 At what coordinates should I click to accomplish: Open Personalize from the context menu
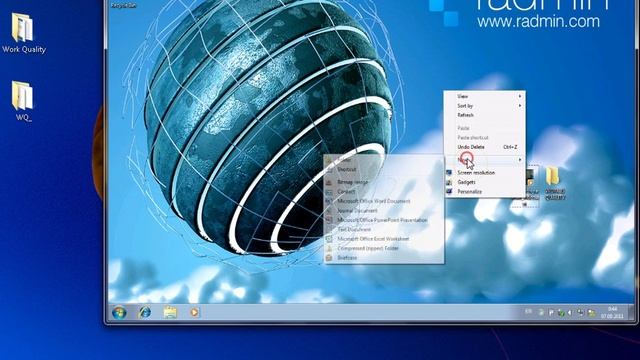pyautogui.click(x=484, y=191)
